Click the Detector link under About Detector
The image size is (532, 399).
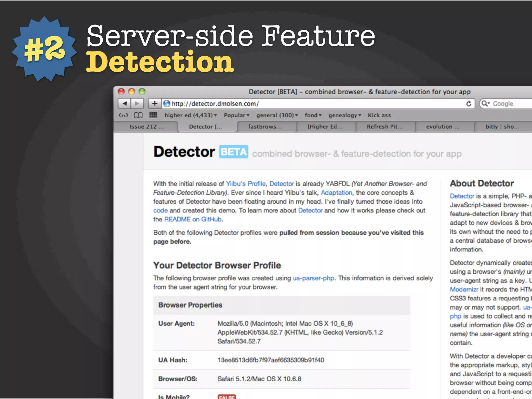click(462, 196)
